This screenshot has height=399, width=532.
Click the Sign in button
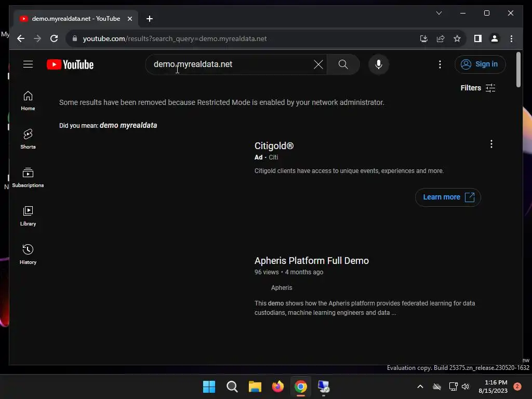click(x=480, y=64)
